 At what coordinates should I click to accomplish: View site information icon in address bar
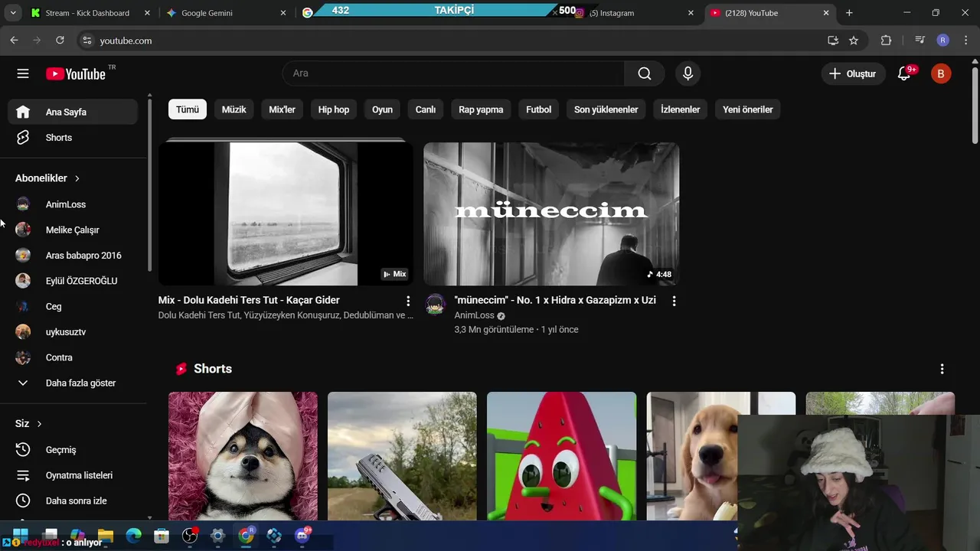87,41
